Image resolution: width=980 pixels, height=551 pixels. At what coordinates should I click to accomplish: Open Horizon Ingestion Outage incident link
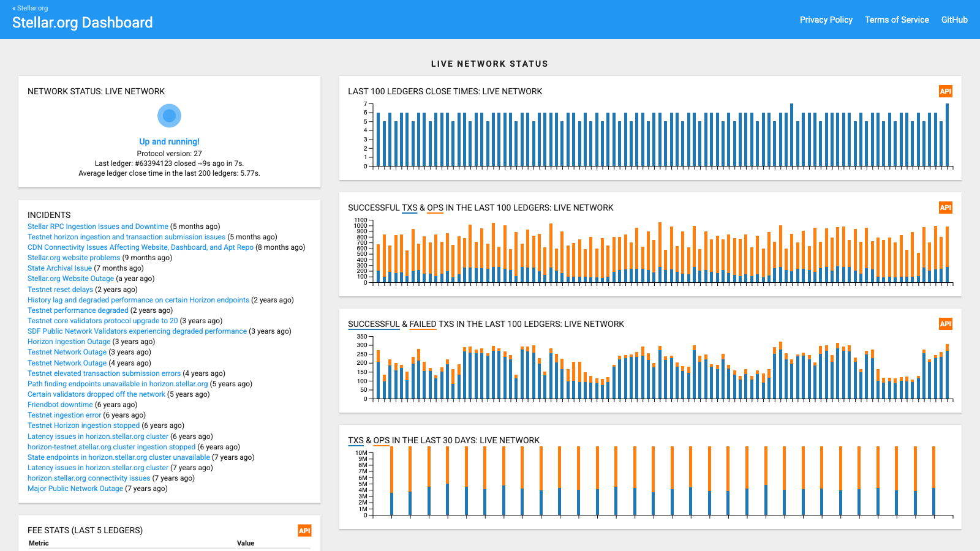point(69,342)
